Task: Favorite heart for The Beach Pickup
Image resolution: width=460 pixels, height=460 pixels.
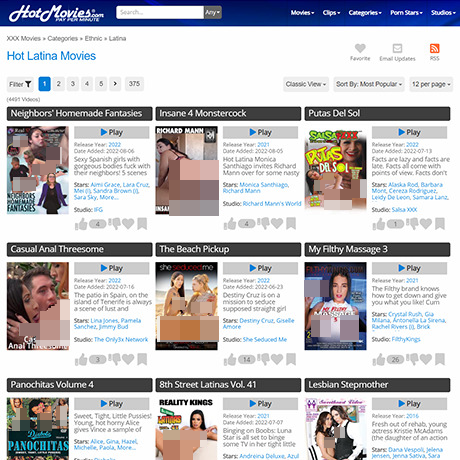Action: (x=277, y=360)
